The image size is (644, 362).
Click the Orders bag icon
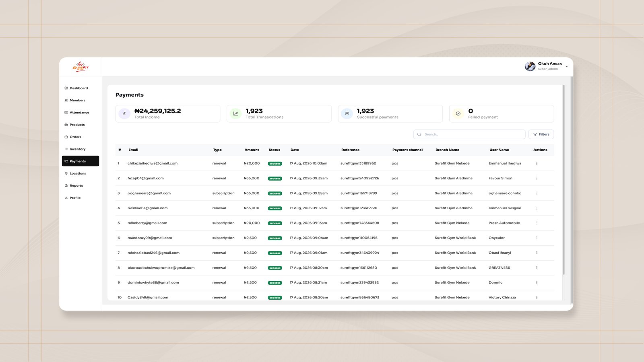tap(66, 137)
